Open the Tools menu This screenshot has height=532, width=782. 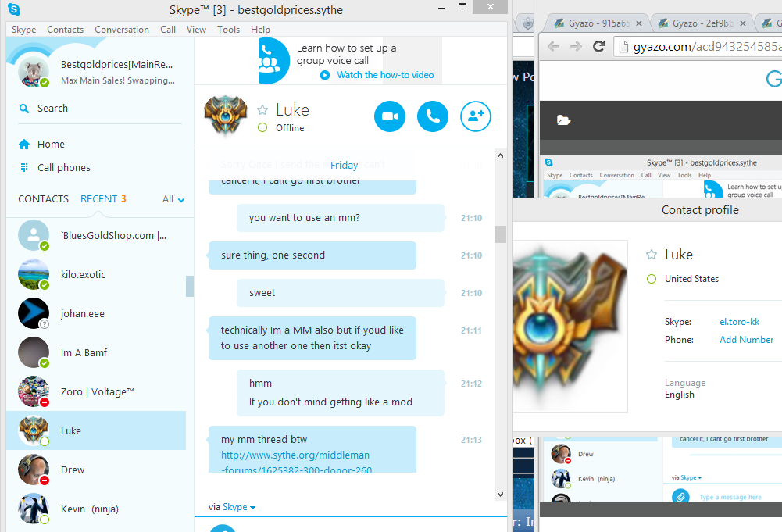228,30
